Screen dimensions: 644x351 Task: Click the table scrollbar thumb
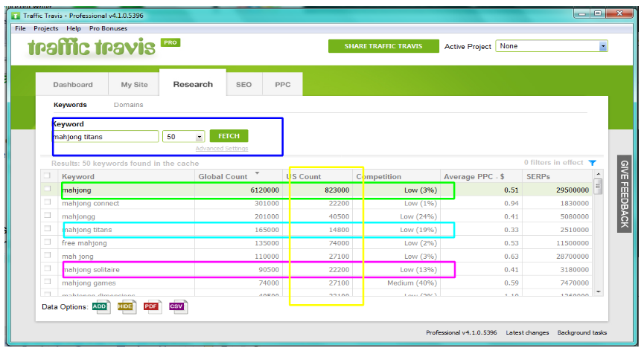598,186
